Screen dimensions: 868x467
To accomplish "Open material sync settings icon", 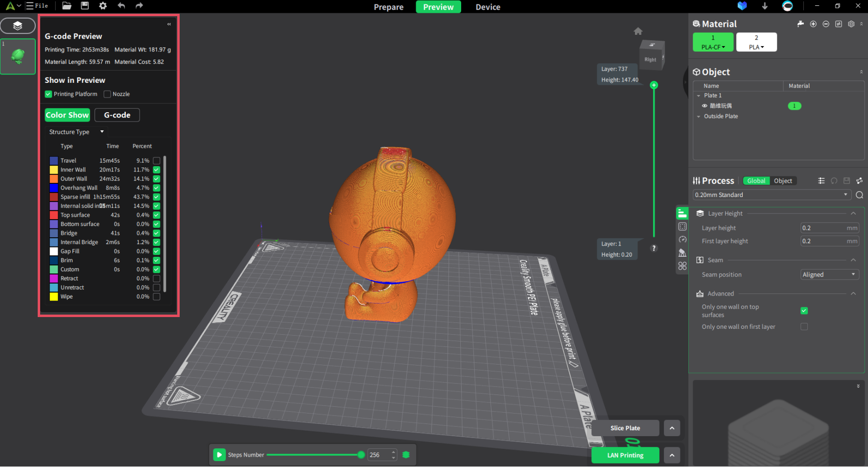I will tap(839, 24).
